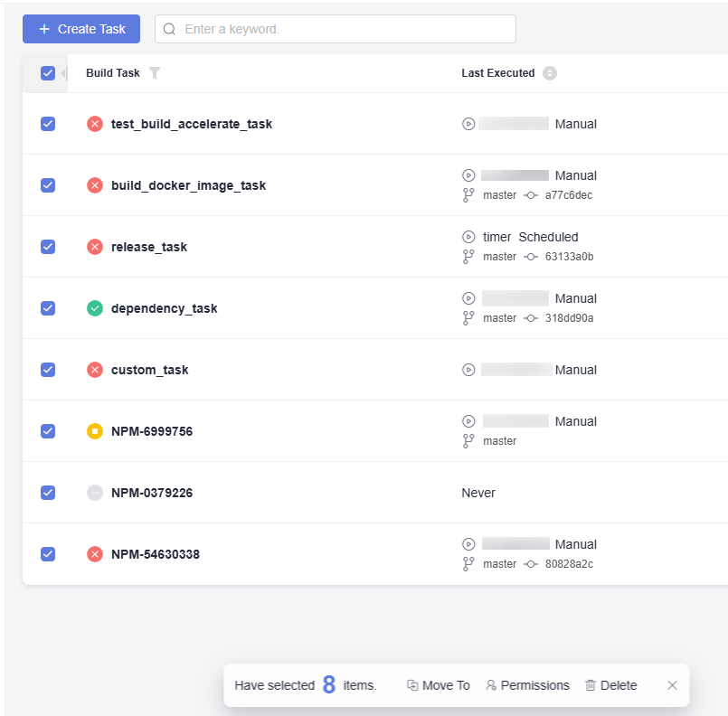Click the Create Task button
The image size is (728, 716).
coord(81,29)
